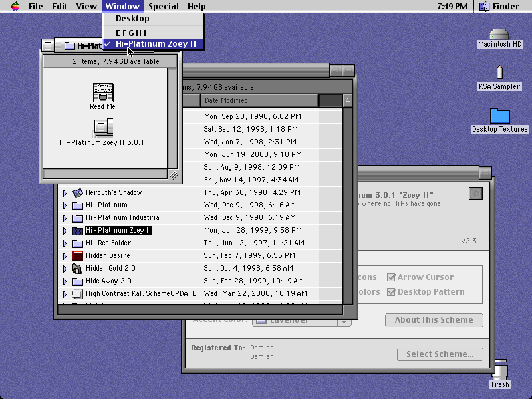Viewport: 532px width, 399px height.
Task: Close the open Window menu via its title
Action: click(122, 6)
